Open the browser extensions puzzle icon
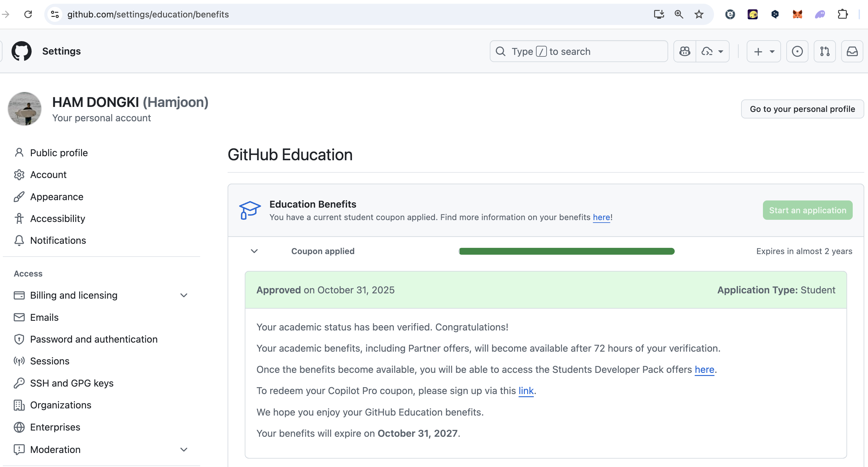 click(x=842, y=14)
